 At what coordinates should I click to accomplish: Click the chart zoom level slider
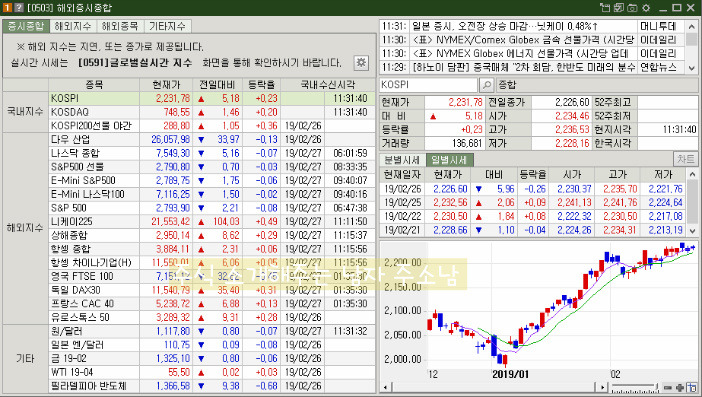[635, 388]
